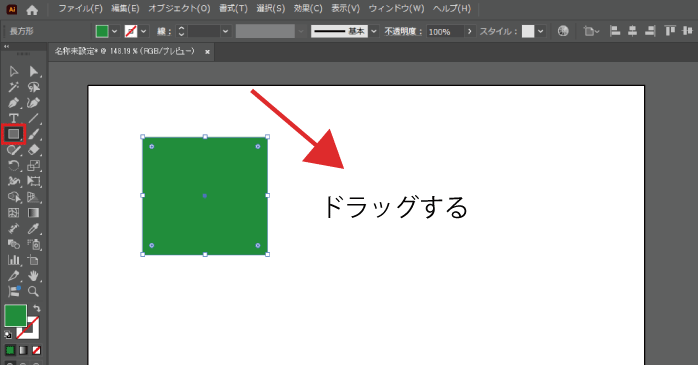Collapse the tools panel chevrons
698x365 pixels.
[x=6, y=46]
